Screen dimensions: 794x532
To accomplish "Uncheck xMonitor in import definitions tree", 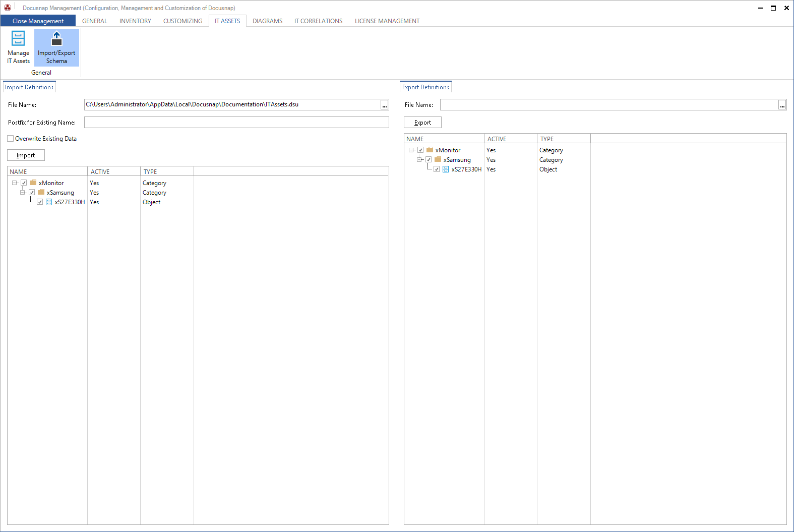I will coord(24,183).
